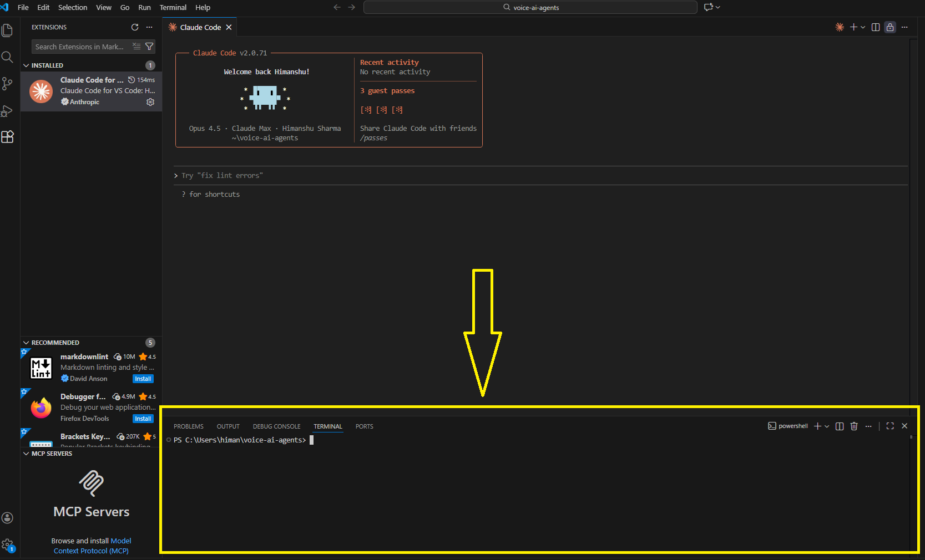Click the Claude Code spark icon in editor toolbar

pos(840,27)
